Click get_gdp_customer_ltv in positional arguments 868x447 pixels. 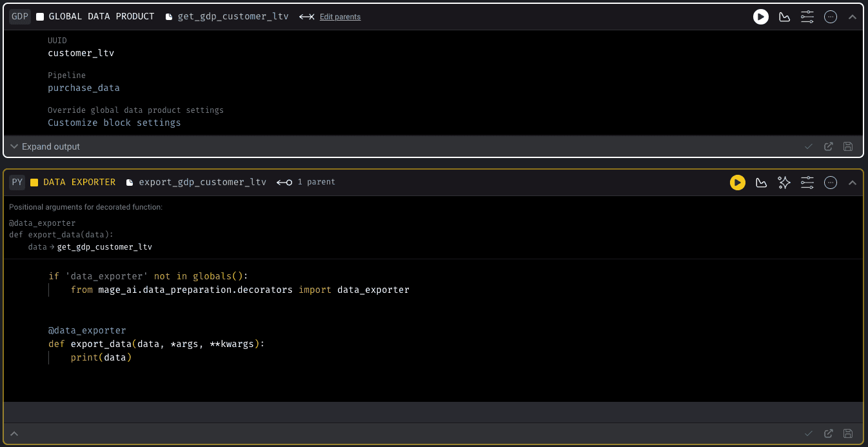[104, 247]
